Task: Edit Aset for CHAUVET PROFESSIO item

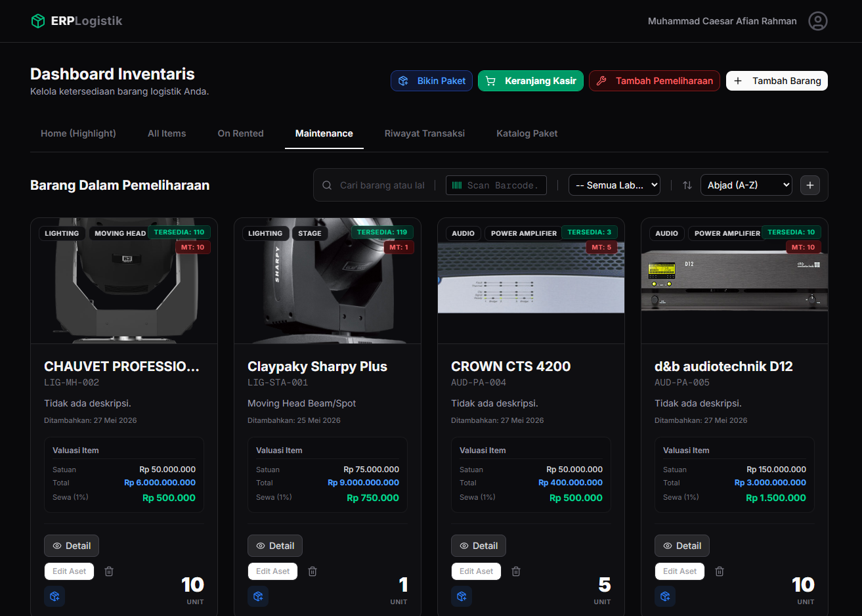Action: 70,571
